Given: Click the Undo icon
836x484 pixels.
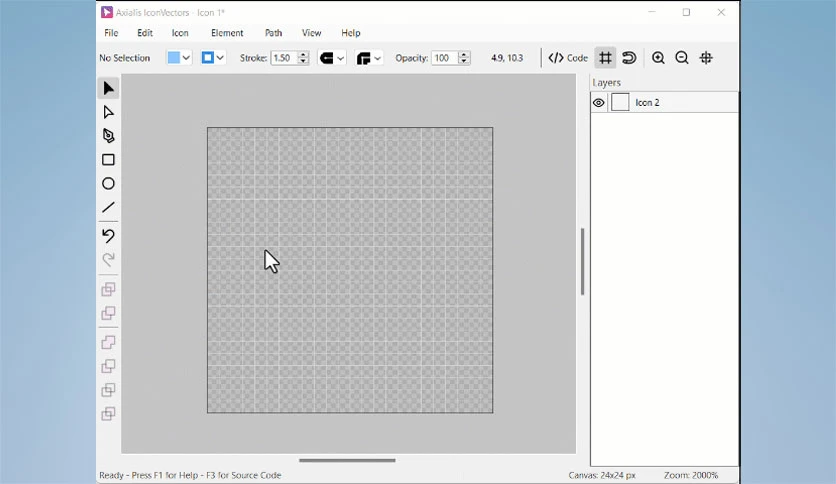Looking at the screenshot, I should pos(108,236).
